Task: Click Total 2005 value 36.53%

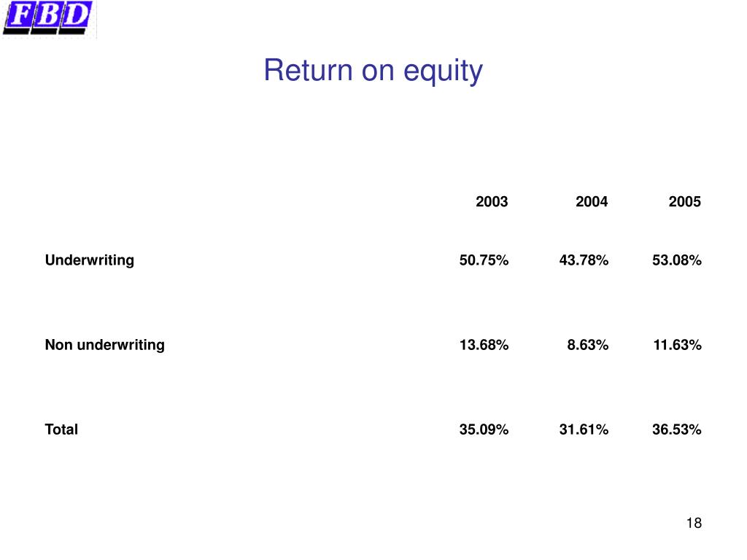Action: coord(676,429)
